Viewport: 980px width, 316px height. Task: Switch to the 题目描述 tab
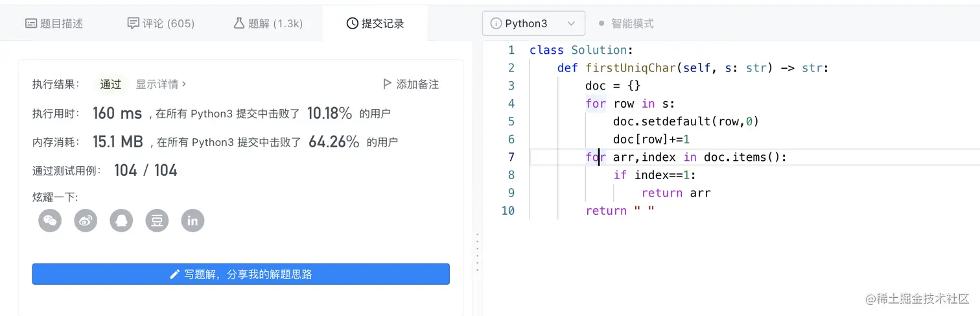click(54, 23)
